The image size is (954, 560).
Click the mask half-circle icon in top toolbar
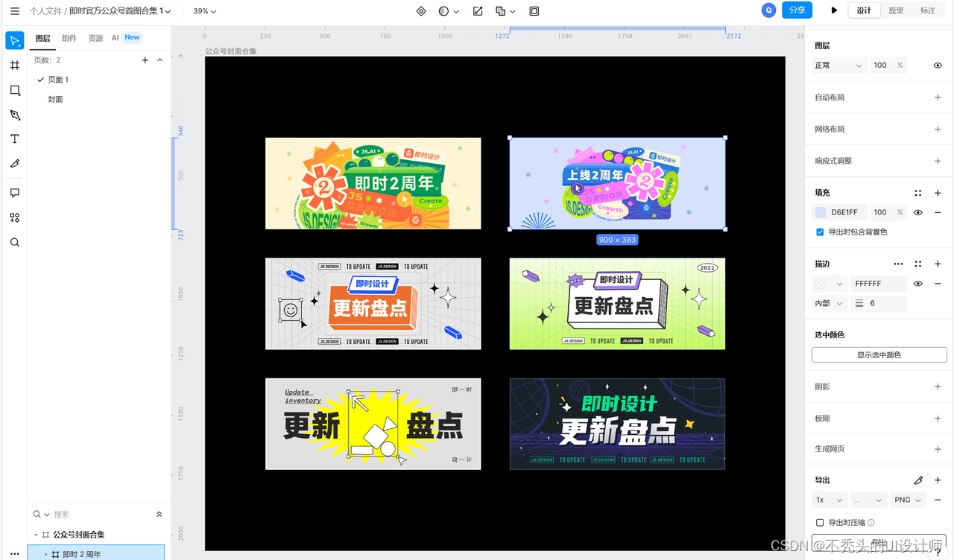click(444, 11)
